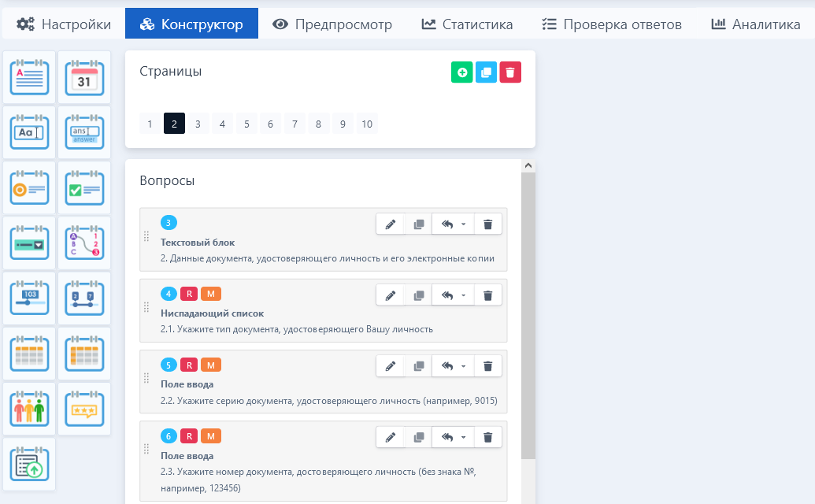Viewport: 815px width, 504px height.
Task: Add the ranking A-B-C order element
Action: tap(83, 243)
